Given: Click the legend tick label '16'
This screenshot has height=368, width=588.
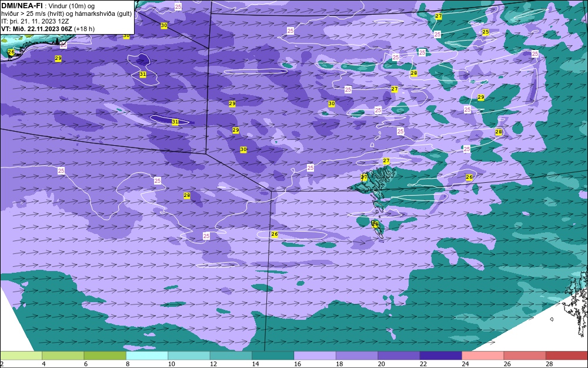Looking at the screenshot, I should coord(298,364).
